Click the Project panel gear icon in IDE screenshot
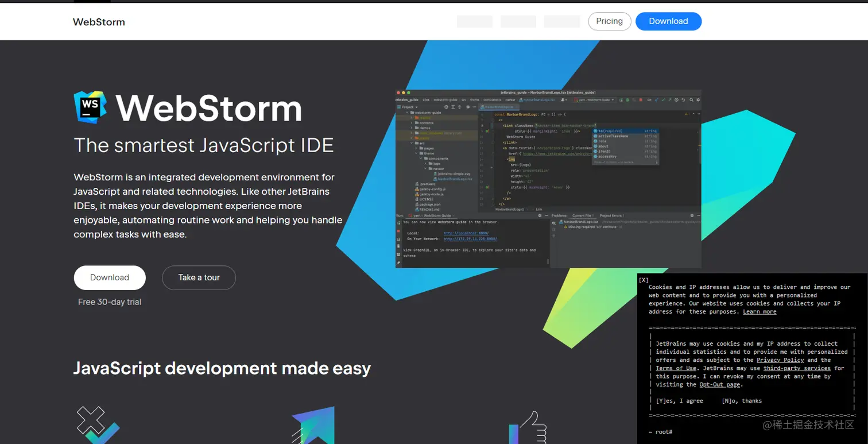Viewport: 868px width, 444px height. coord(468,107)
